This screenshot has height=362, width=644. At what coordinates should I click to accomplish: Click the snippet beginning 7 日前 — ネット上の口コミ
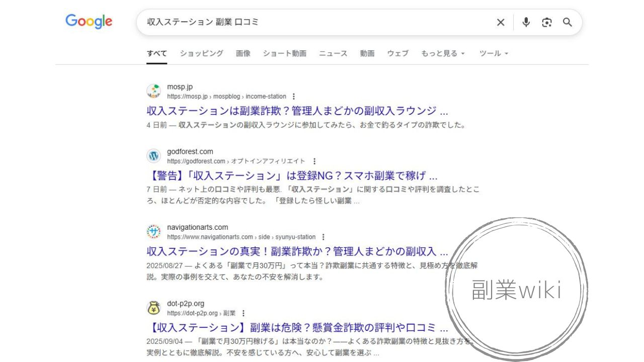click(x=313, y=195)
